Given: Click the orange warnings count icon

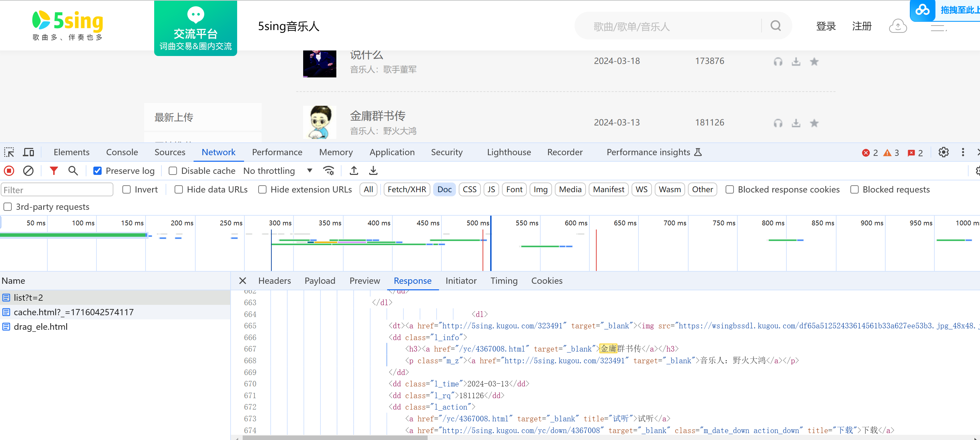Looking at the screenshot, I should pos(887,152).
